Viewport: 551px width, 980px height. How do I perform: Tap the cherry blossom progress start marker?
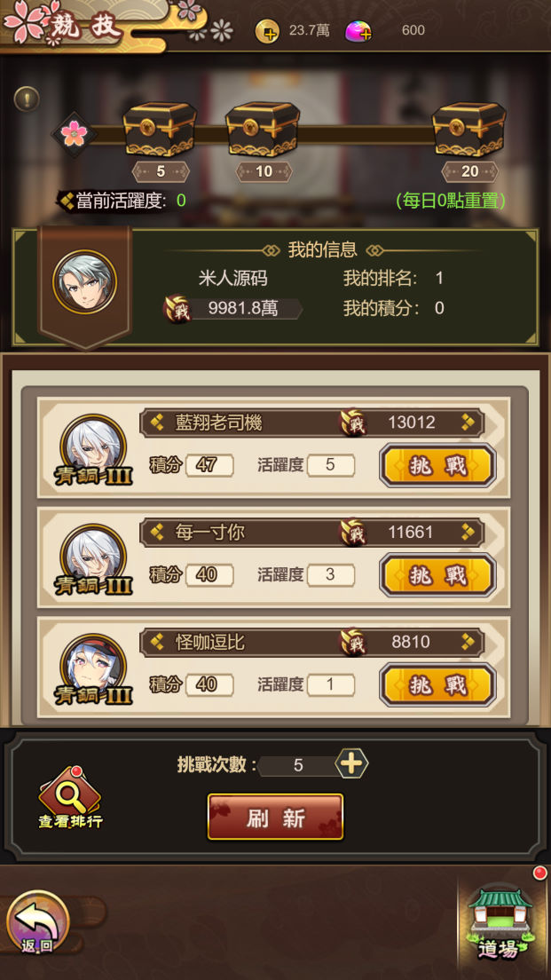74,134
